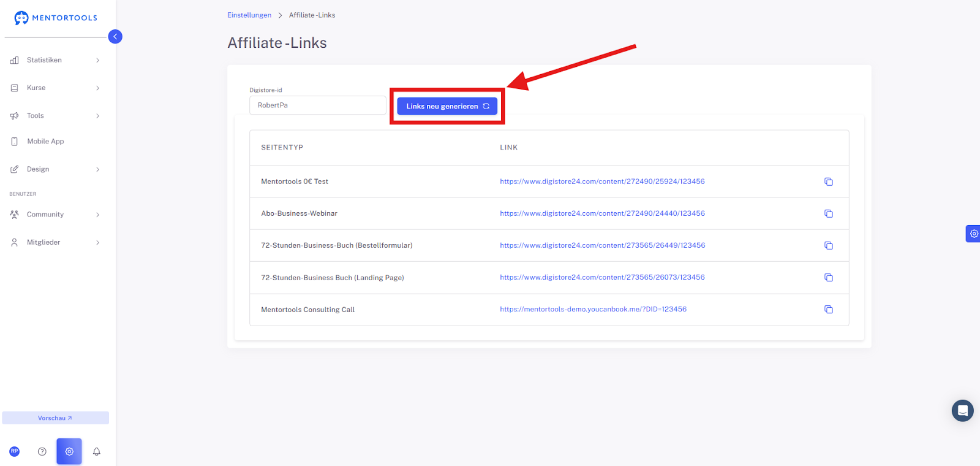Go to Einstellungen in the breadcrumb
The width and height of the screenshot is (980, 466).
249,15
